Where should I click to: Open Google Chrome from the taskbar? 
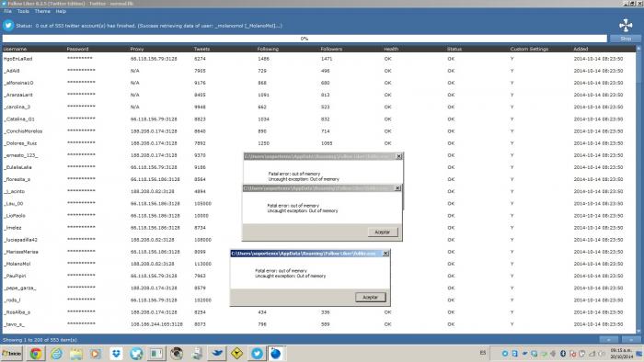point(36,353)
